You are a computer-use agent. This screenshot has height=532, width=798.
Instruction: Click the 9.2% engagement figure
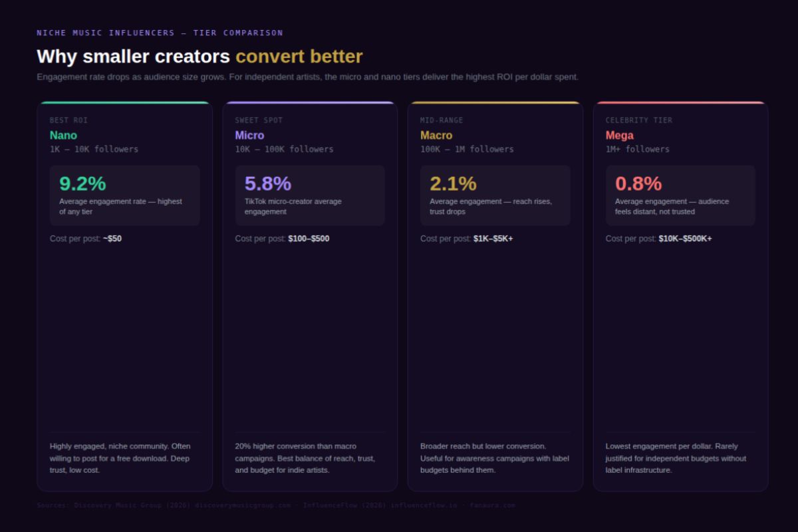pos(82,184)
